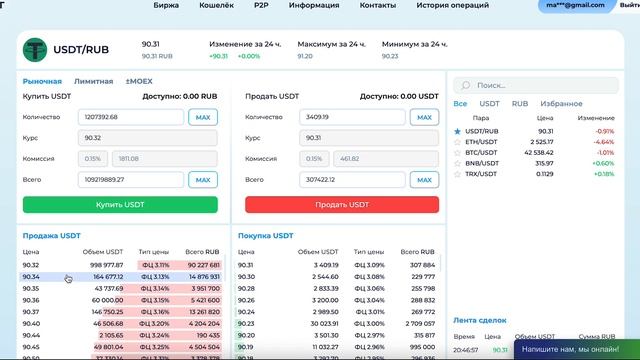The width and height of the screenshot is (640, 360).
Task: Select the Рыночная order tab
Action: (42, 81)
